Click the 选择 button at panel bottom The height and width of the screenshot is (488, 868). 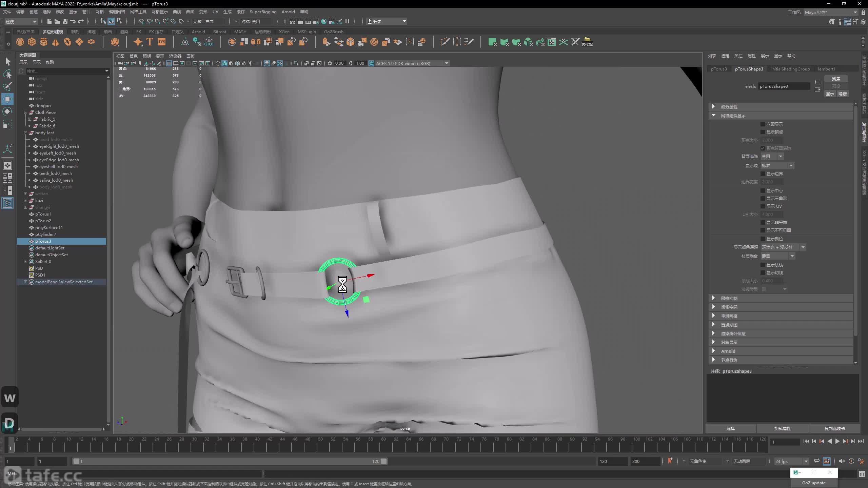[x=731, y=428]
